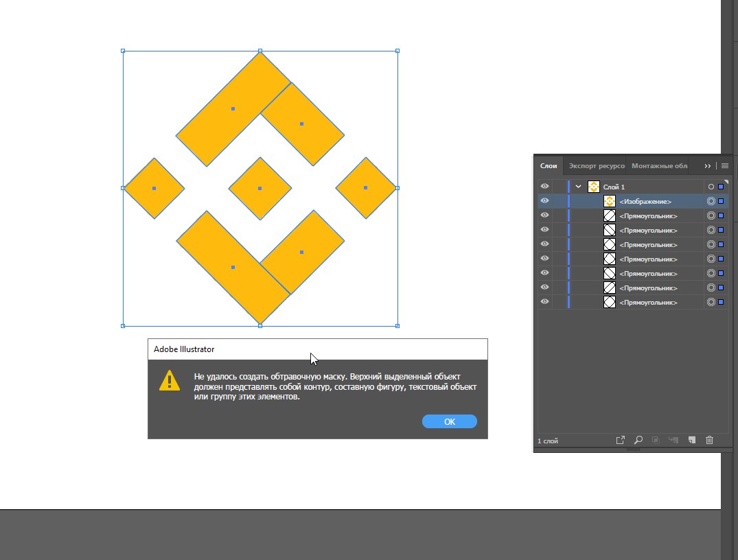Click the top-right bounding box handle
This screenshot has width=738, height=560.
[x=397, y=51]
